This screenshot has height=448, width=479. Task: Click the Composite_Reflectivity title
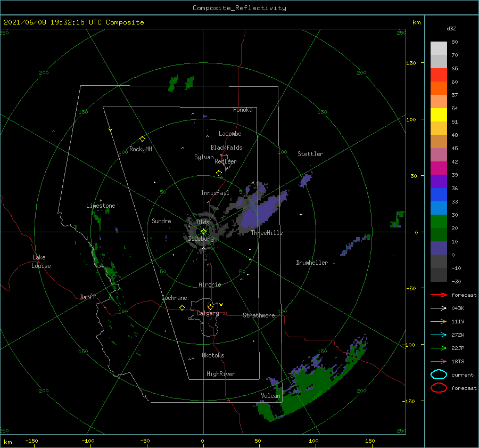click(x=240, y=8)
